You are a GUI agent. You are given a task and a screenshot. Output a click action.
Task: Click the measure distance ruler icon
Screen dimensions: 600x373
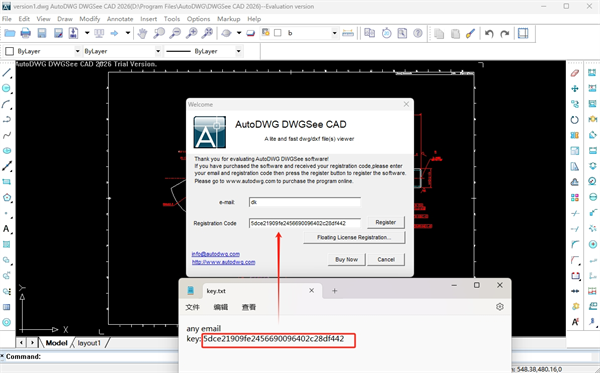(x=348, y=33)
